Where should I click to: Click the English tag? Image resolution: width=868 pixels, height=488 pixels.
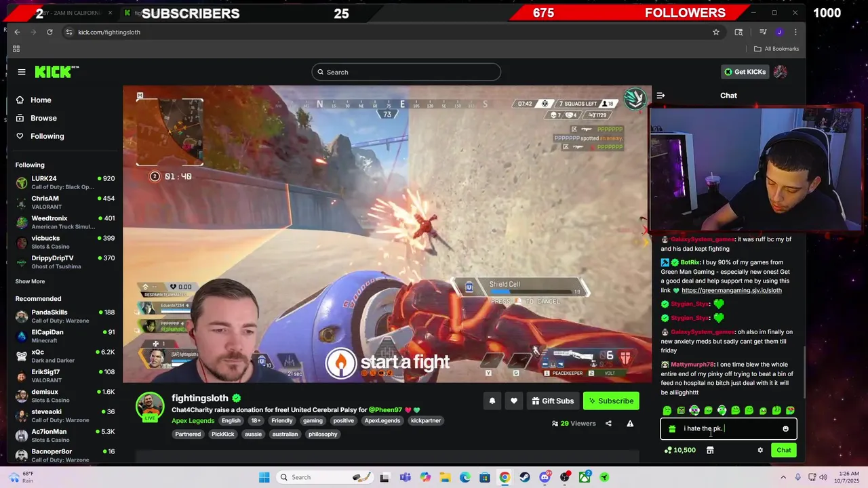click(231, 421)
